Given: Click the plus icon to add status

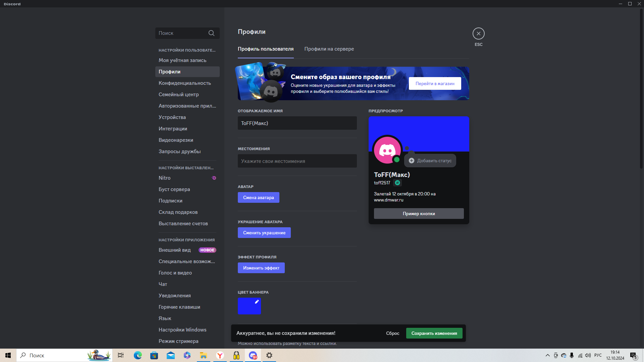Looking at the screenshot, I should [x=412, y=161].
